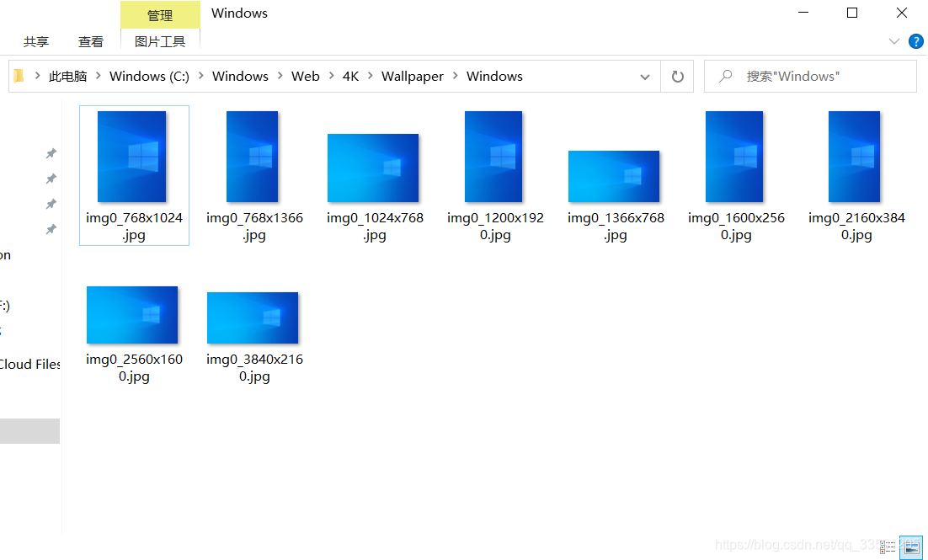Screen dimensions: 928x560
Task: Select the img0_1366x768.jpg thumbnail
Action: [x=614, y=176]
